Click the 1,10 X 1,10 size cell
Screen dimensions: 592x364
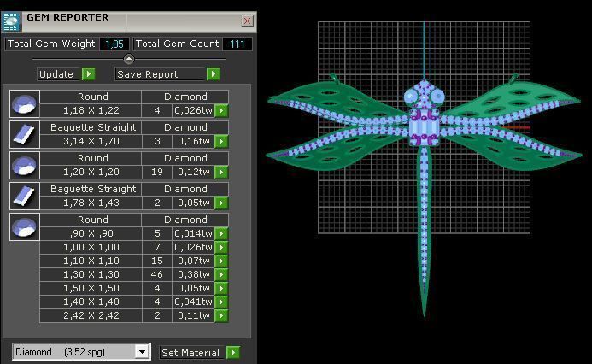click(x=91, y=261)
